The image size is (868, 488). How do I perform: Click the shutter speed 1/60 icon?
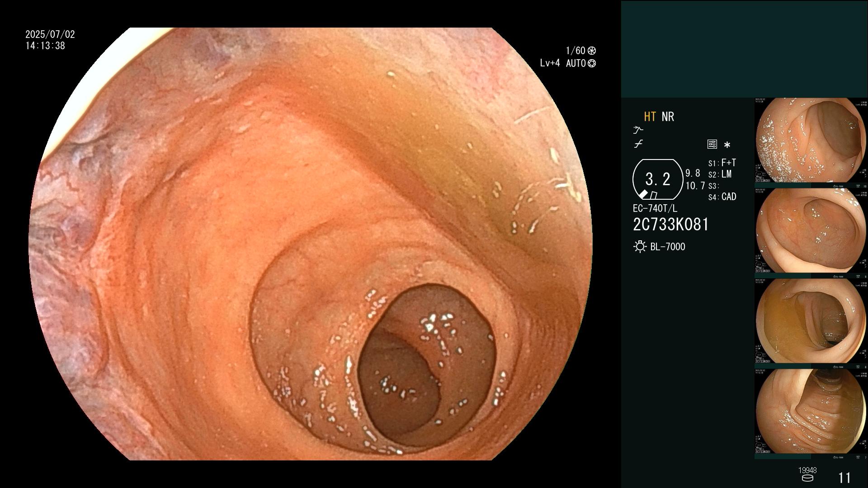591,51
